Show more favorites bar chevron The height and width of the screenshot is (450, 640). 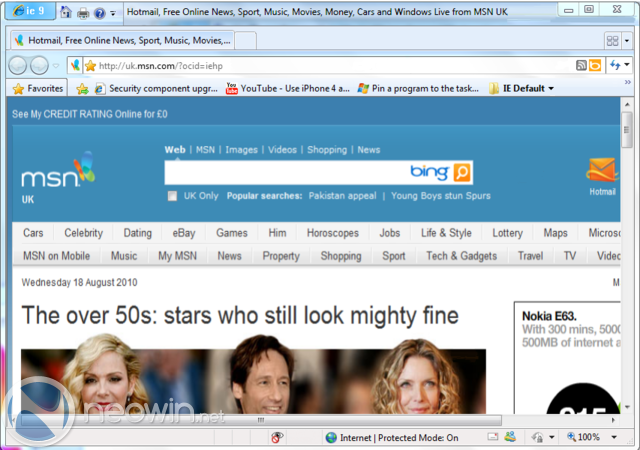point(627,82)
